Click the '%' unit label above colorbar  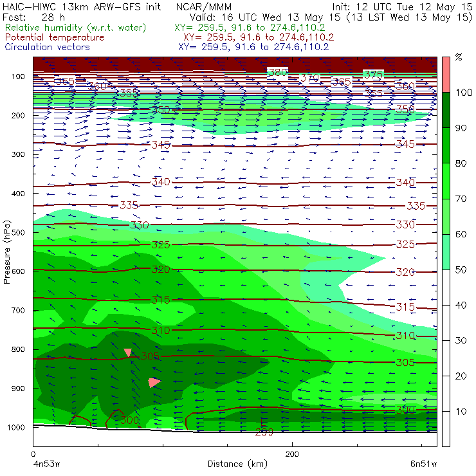459,57
